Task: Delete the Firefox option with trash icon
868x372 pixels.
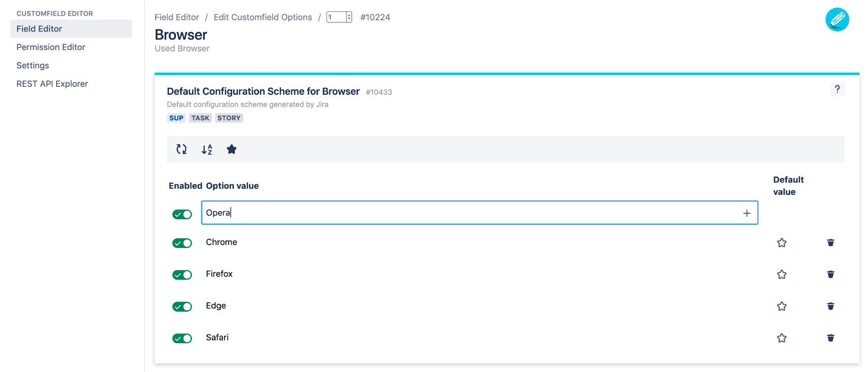Action: [x=830, y=274]
